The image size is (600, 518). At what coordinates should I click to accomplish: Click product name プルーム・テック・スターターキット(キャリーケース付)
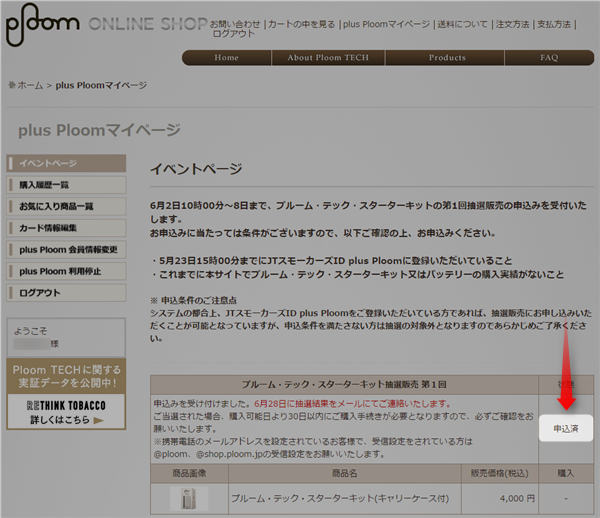(x=340, y=498)
